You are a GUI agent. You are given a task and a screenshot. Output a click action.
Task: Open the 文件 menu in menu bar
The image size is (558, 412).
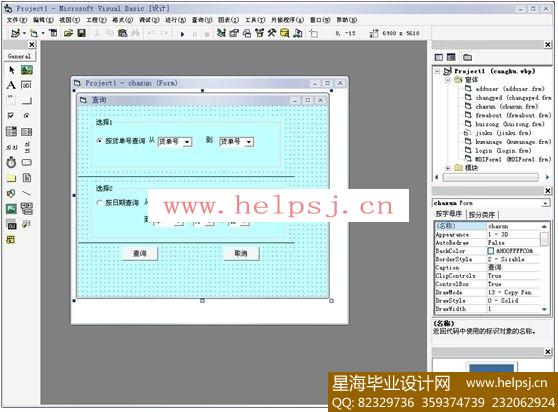[x=16, y=20]
